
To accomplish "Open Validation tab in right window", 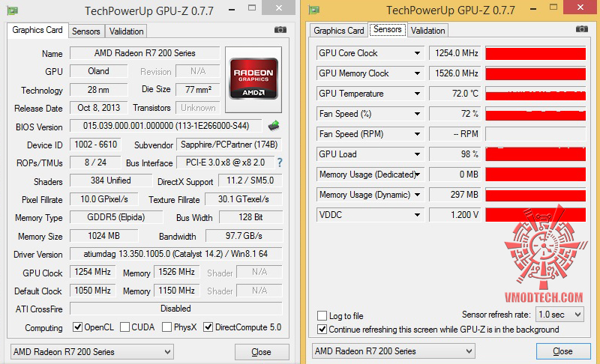I will click(x=427, y=31).
